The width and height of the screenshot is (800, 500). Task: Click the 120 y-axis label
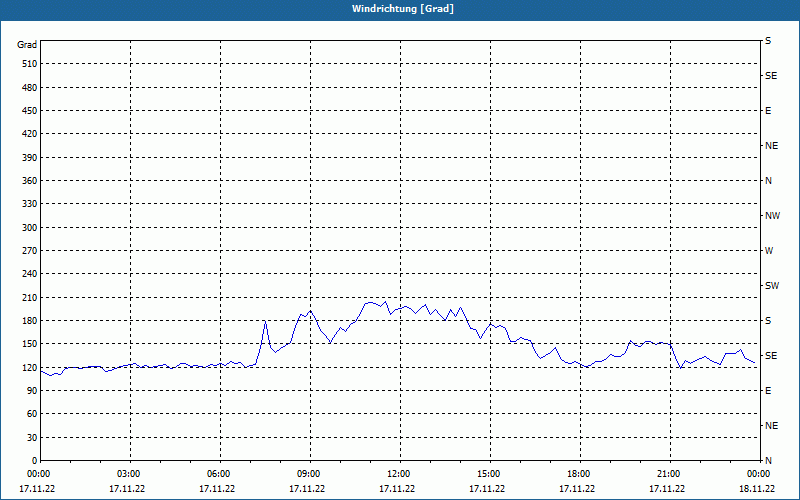[x=30, y=367]
